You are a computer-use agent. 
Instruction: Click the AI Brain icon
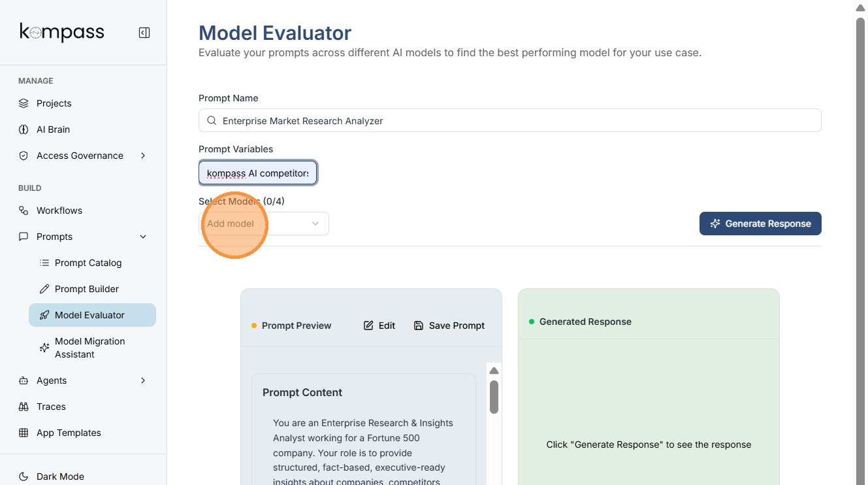pos(24,129)
